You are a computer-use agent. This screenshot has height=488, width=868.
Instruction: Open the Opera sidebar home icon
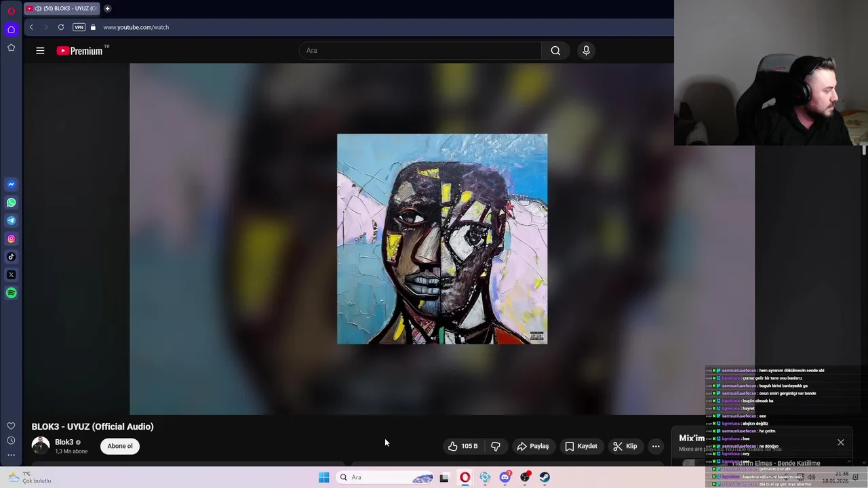pyautogui.click(x=11, y=29)
